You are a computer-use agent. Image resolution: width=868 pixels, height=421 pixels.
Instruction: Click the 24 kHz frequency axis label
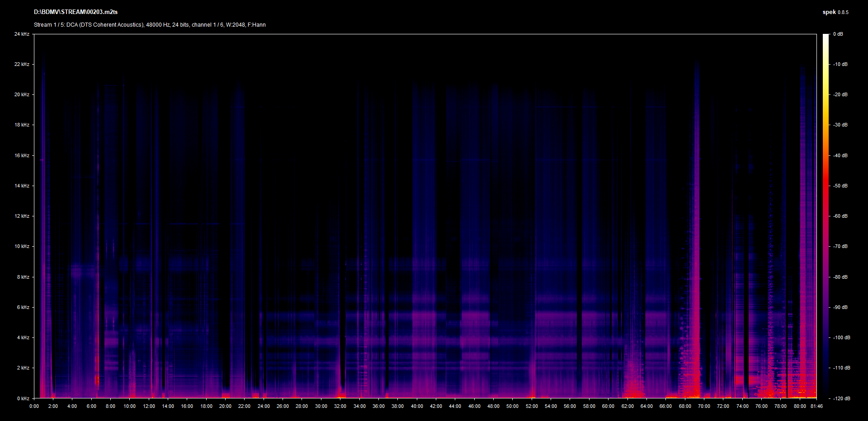pos(22,34)
